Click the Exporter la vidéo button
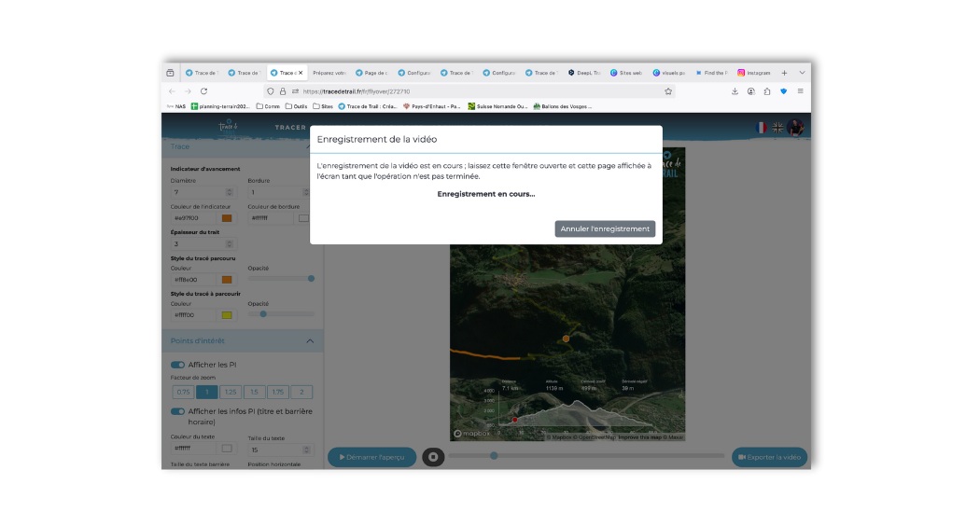The image size is (980, 526). 769,457
